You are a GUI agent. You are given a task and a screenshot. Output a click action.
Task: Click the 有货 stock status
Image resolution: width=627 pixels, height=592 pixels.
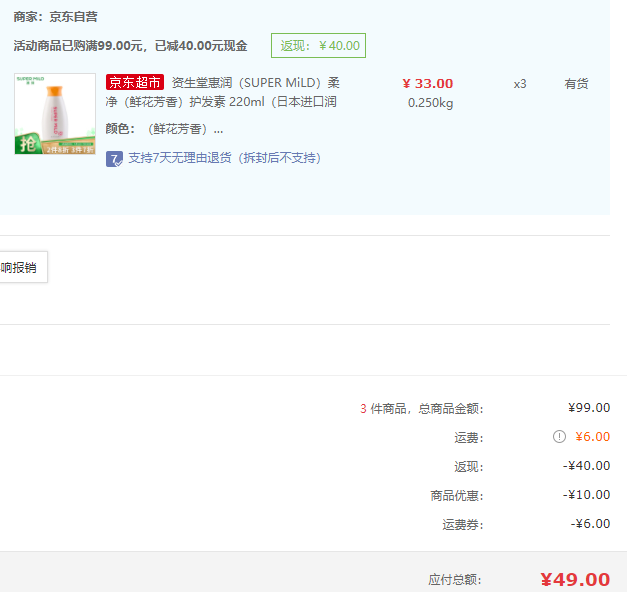click(x=576, y=84)
